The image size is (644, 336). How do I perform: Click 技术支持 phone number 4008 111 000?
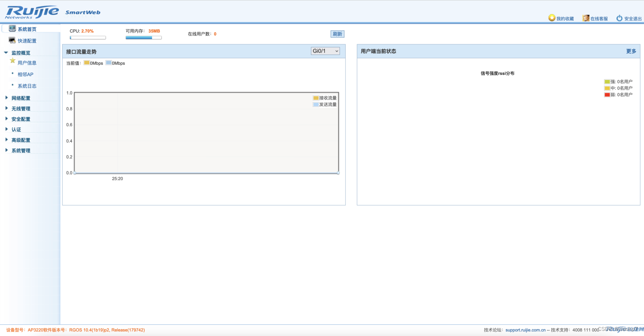coord(586,330)
